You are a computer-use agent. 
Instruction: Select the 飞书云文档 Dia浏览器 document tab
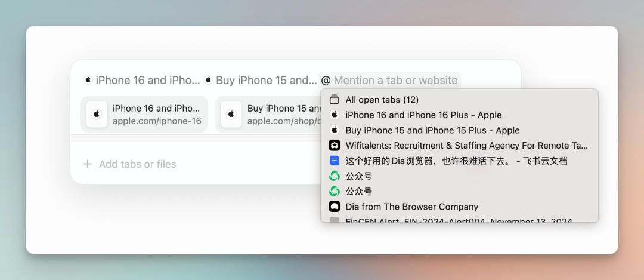point(459,161)
